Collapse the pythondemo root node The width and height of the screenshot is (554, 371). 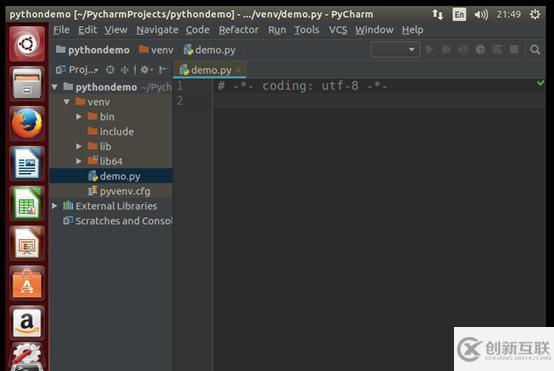click(x=55, y=87)
